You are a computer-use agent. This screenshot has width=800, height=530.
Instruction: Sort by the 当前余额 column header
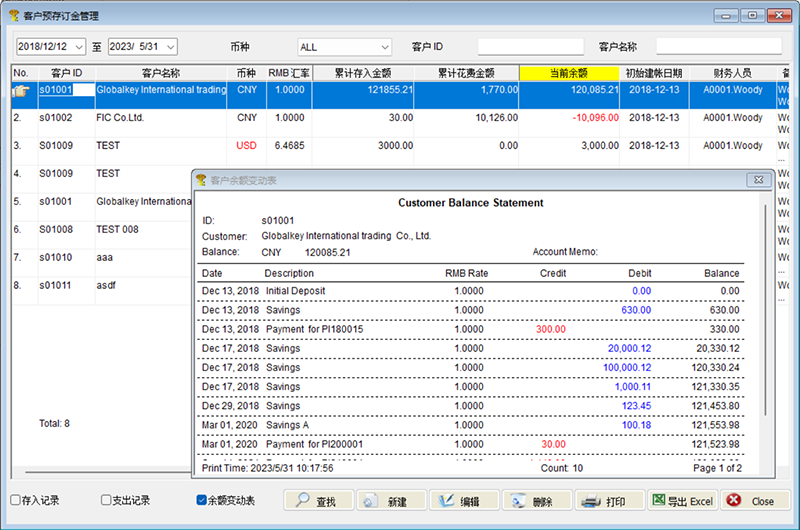(569, 73)
